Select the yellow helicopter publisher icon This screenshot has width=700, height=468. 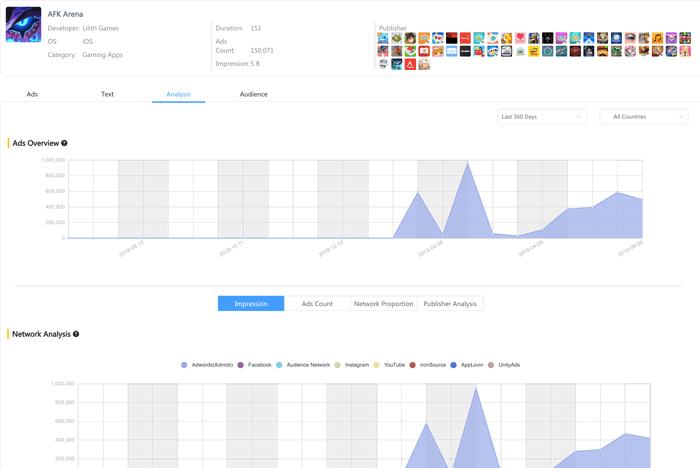tap(533, 51)
